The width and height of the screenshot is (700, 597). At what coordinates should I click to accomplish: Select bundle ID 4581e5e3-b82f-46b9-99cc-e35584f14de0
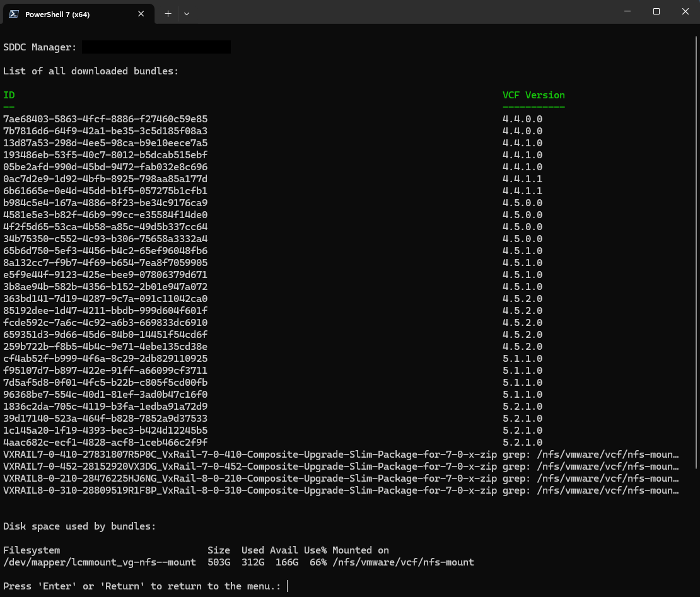pyautogui.click(x=105, y=215)
